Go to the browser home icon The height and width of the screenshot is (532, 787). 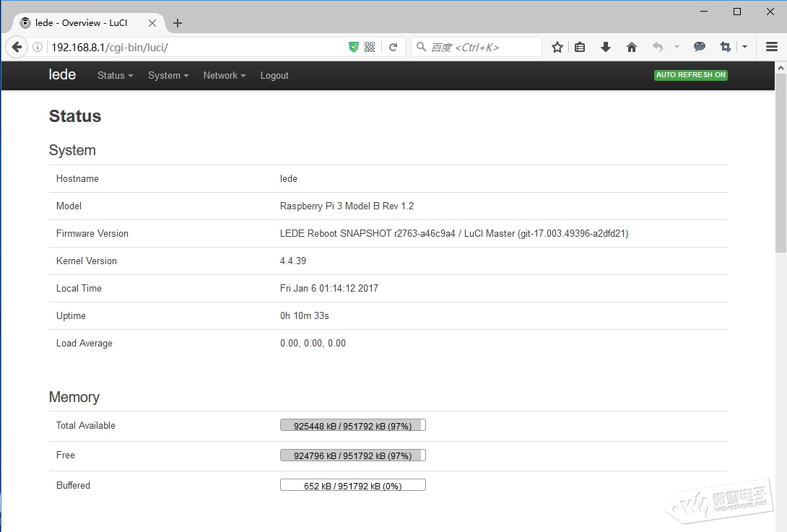pos(632,47)
